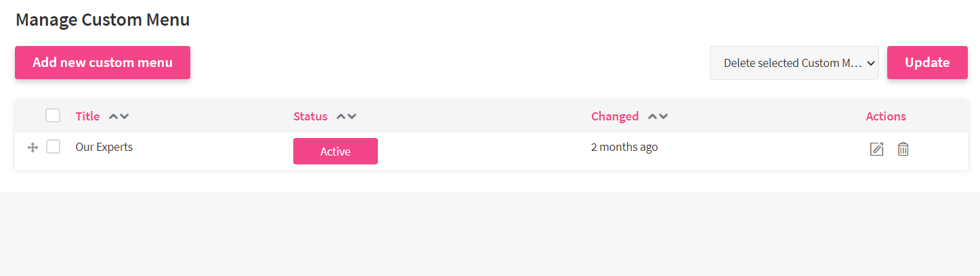This screenshot has width=980, height=276.
Task: Sort Changed column ascending with up arrow
Action: point(653,116)
